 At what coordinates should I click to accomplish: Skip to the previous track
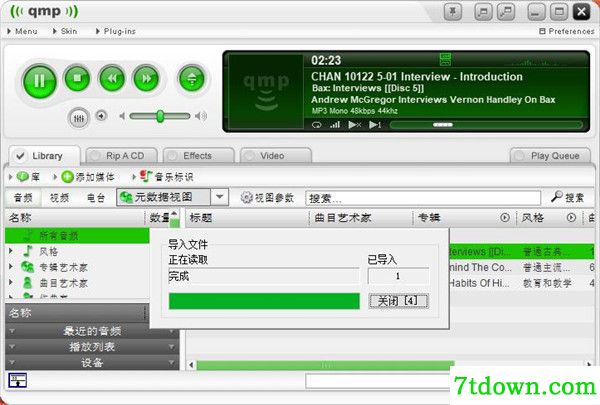(x=112, y=79)
